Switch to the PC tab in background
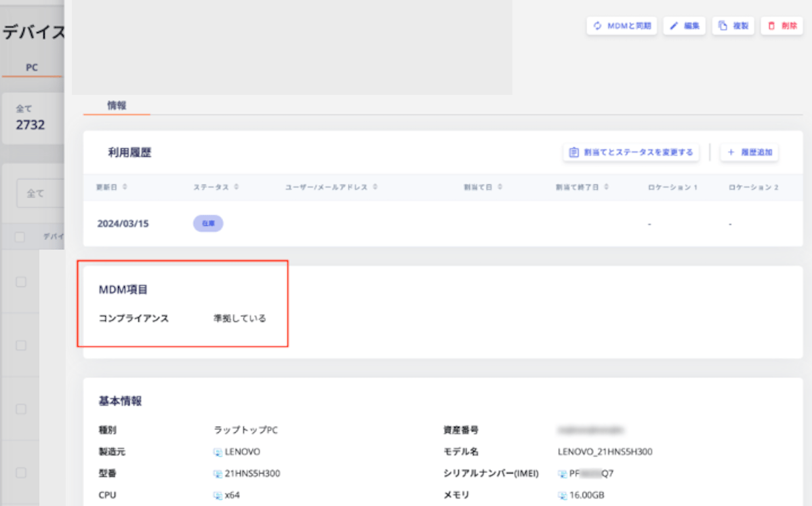The height and width of the screenshot is (506, 812). point(32,67)
